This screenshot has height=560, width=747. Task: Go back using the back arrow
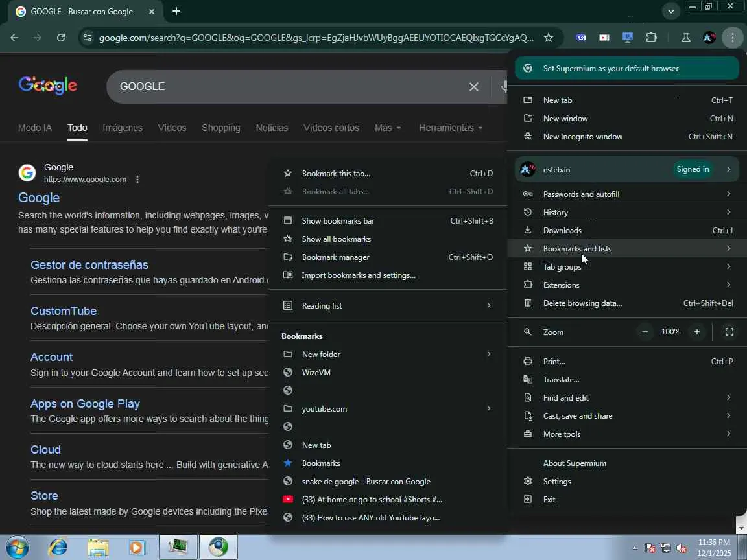click(x=14, y=38)
